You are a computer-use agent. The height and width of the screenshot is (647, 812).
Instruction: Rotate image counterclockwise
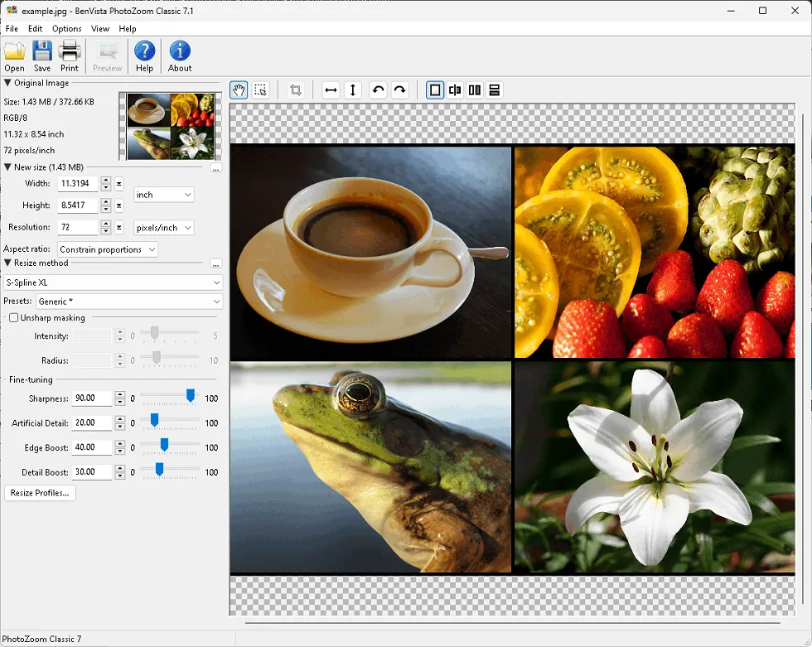pos(378,90)
